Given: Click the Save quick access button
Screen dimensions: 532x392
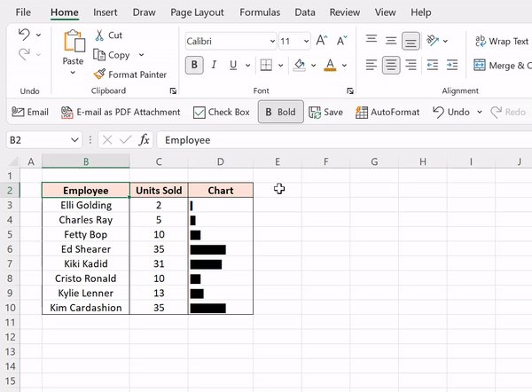Looking at the screenshot, I should (x=325, y=113).
